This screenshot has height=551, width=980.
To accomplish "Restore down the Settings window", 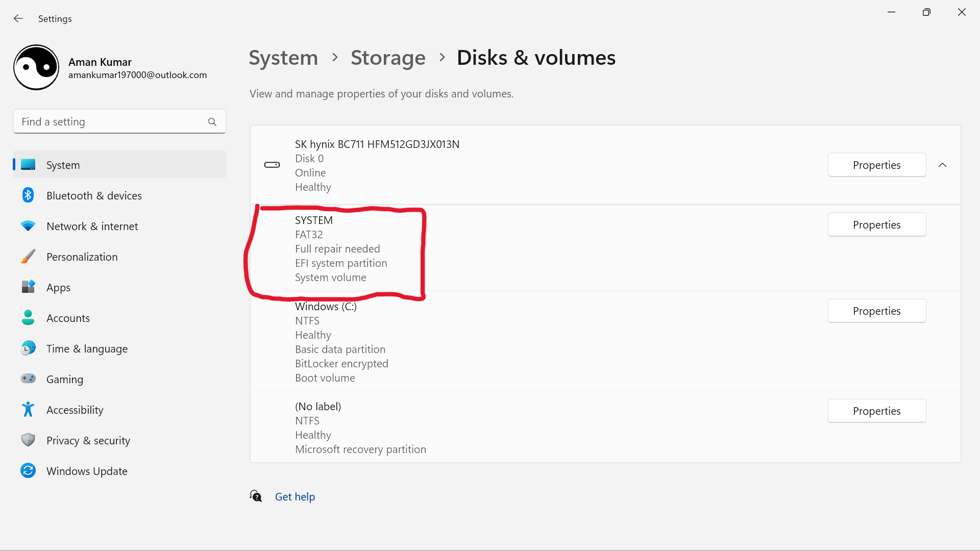I will tap(926, 12).
